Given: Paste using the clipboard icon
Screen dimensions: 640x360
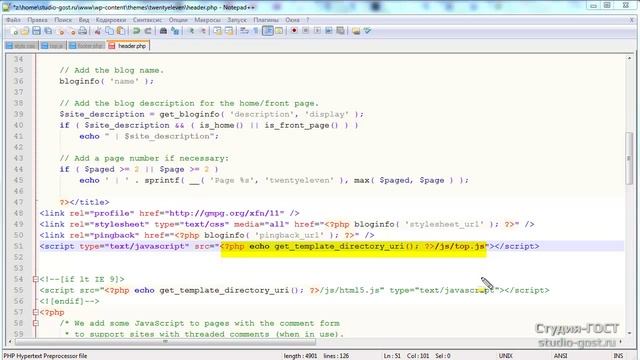Looking at the screenshot, I should pos(121,31).
